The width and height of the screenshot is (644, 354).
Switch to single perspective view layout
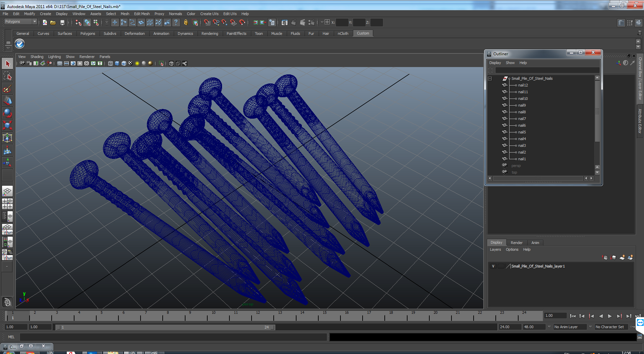pyautogui.click(x=7, y=191)
